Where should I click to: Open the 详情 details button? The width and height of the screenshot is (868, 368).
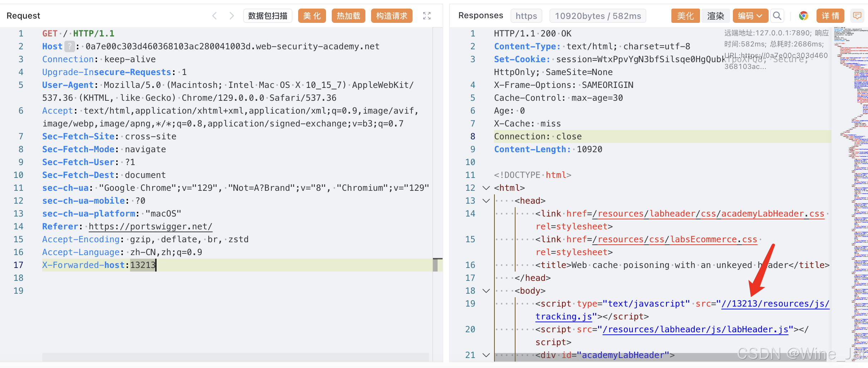pos(830,16)
